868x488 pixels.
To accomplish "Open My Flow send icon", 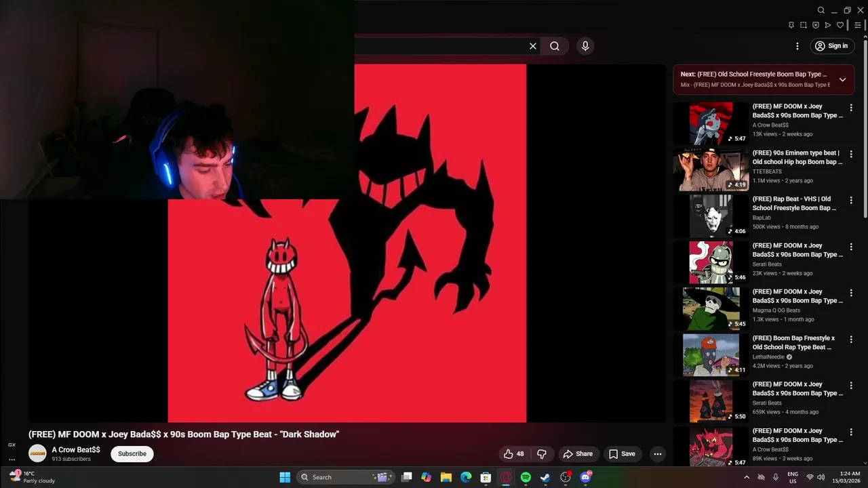I will tap(828, 25).
